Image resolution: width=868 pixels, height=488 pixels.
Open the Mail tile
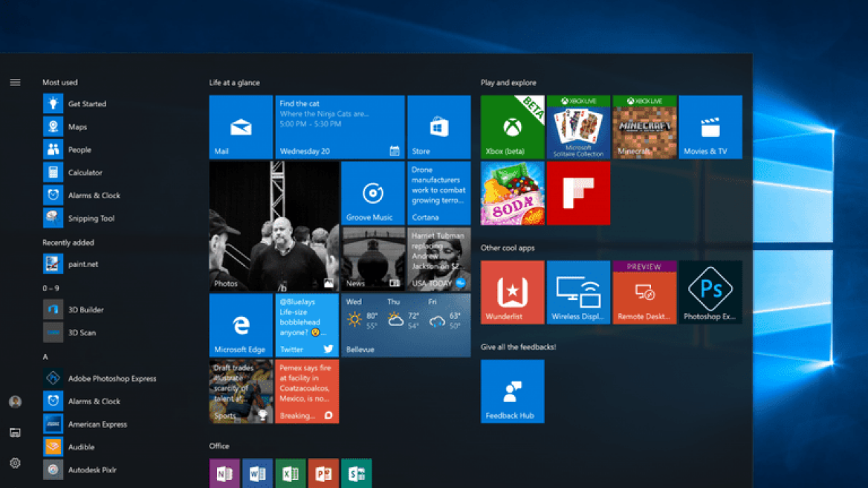(241, 126)
